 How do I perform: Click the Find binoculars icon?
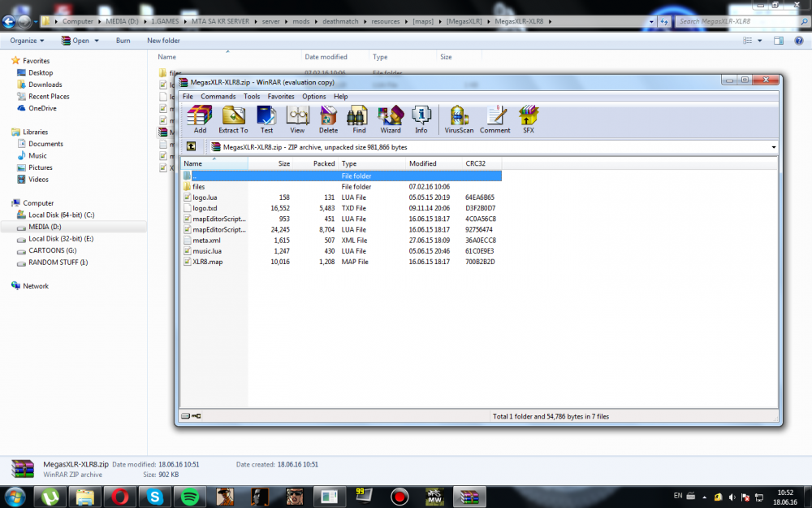point(359,119)
